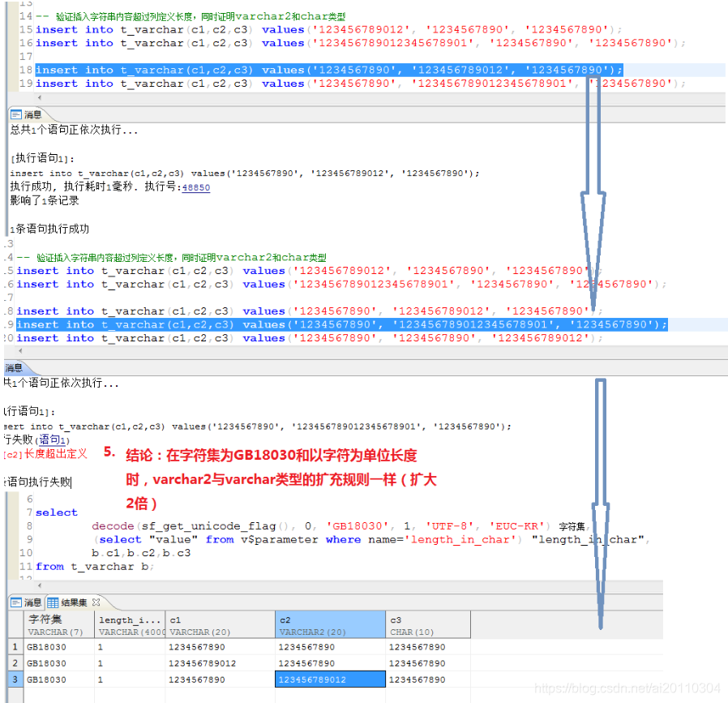Click c1 cell 123456789012 in row 2
The height and width of the screenshot is (703, 728).
pos(220,663)
